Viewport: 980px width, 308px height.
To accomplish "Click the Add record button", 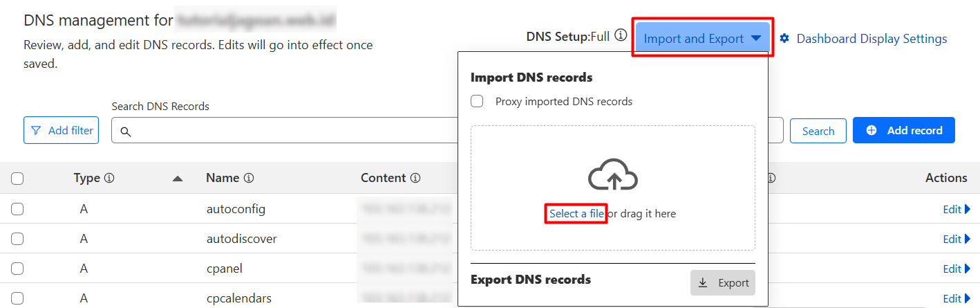I will click(x=904, y=130).
